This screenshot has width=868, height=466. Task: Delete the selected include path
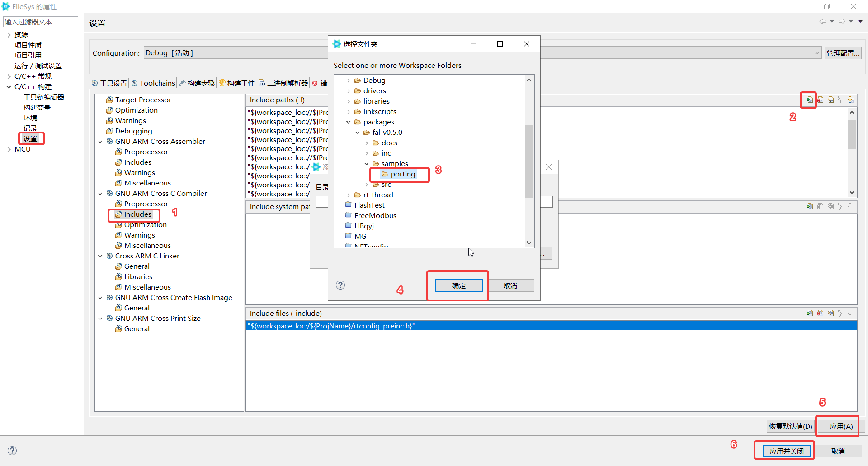tap(820, 100)
